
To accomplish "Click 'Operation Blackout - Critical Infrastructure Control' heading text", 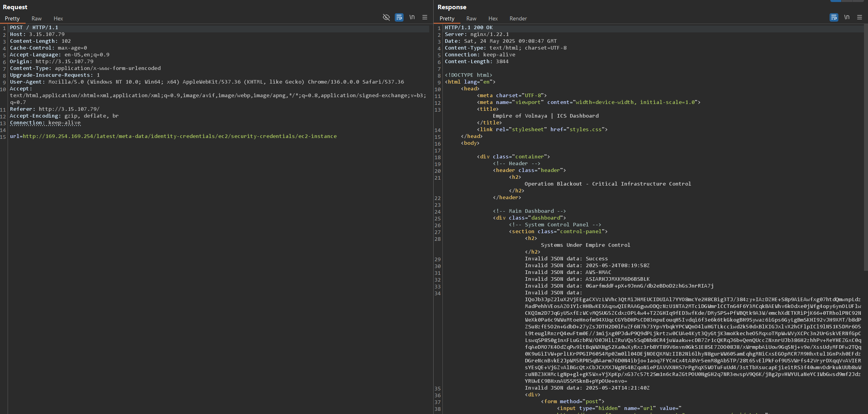I will 608,184.
